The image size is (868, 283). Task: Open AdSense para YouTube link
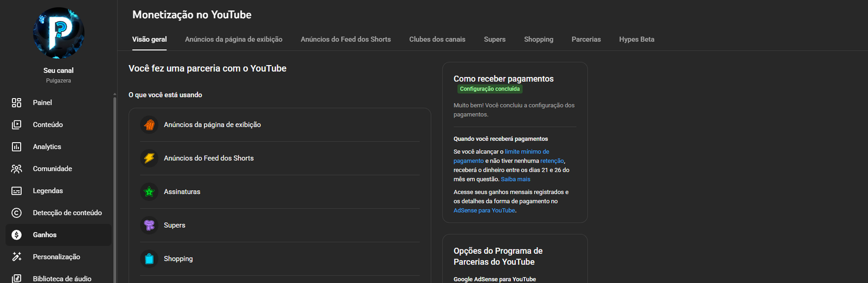(484, 210)
